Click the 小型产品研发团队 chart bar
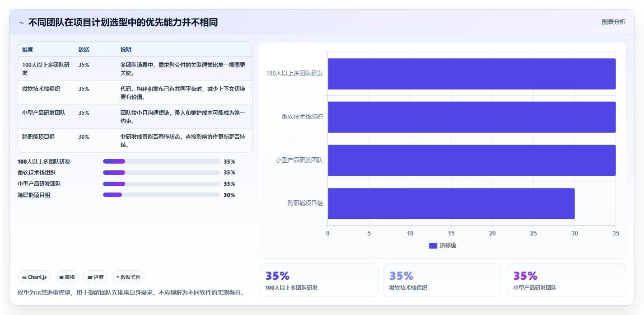 point(471,160)
